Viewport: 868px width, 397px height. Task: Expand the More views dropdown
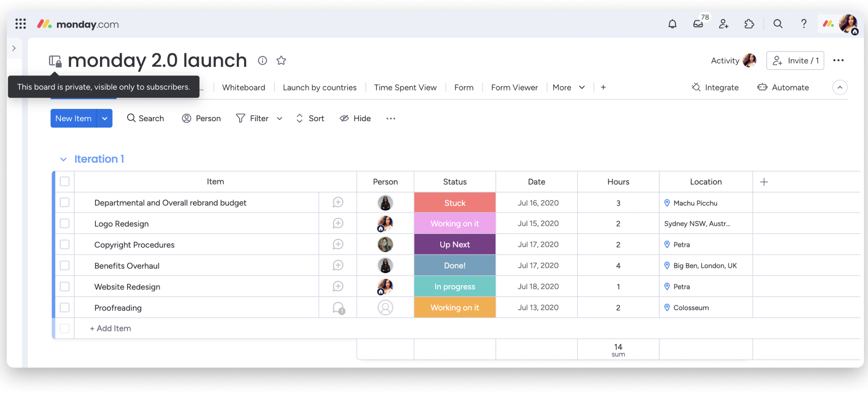pos(569,87)
